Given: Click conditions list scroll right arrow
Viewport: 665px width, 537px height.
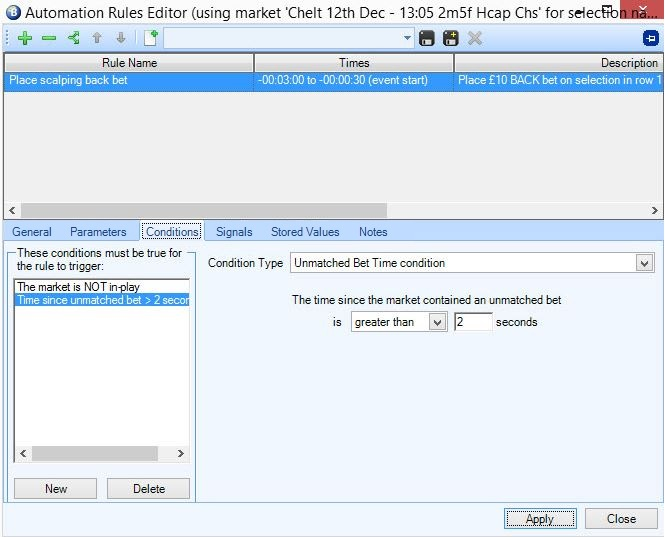Looking at the screenshot, I should (181, 453).
